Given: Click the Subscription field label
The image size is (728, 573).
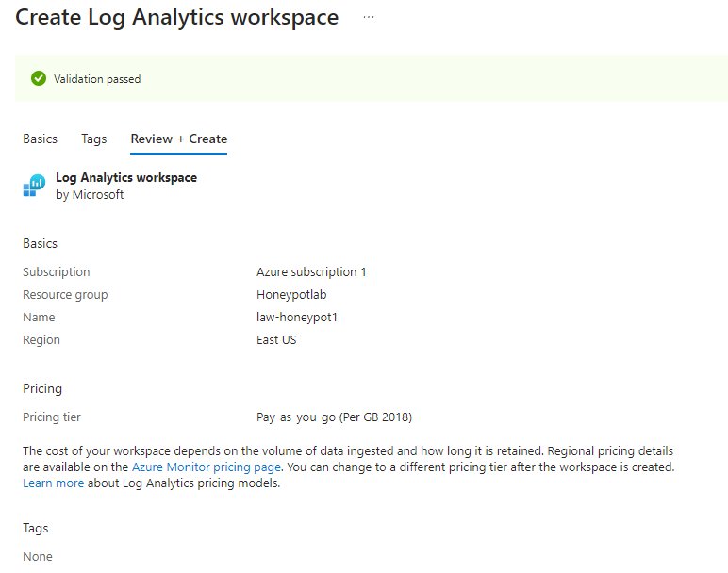Looking at the screenshot, I should [x=57, y=271].
